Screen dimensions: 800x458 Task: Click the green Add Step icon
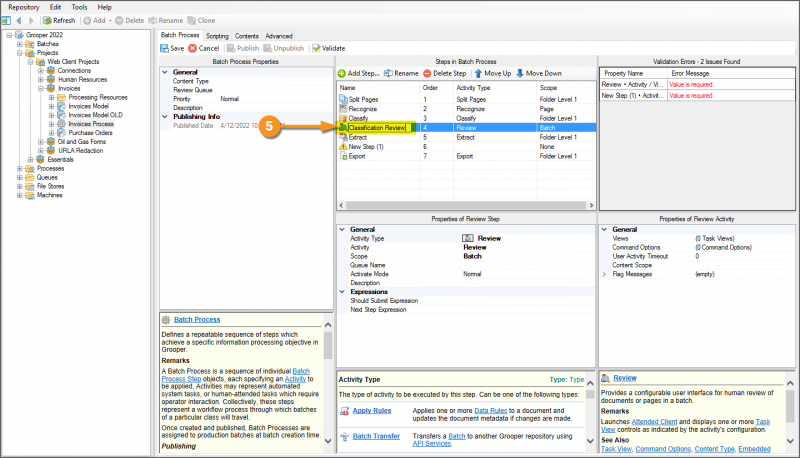coord(342,73)
